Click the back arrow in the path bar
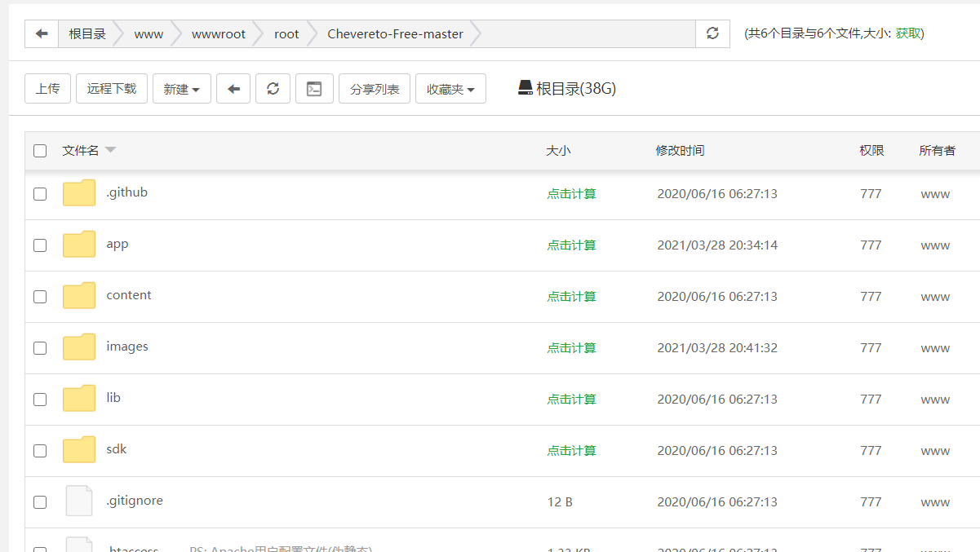Image resolution: width=980 pixels, height=552 pixels. click(x=42, y=33)
